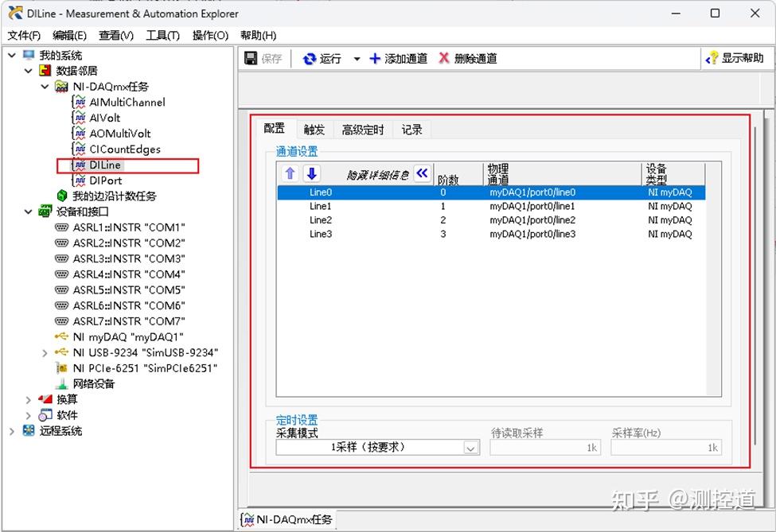Viewport: 776px width, 532px height.
Task: Collapse the NI-DAQmx任务 tree node
Action: 45,87
